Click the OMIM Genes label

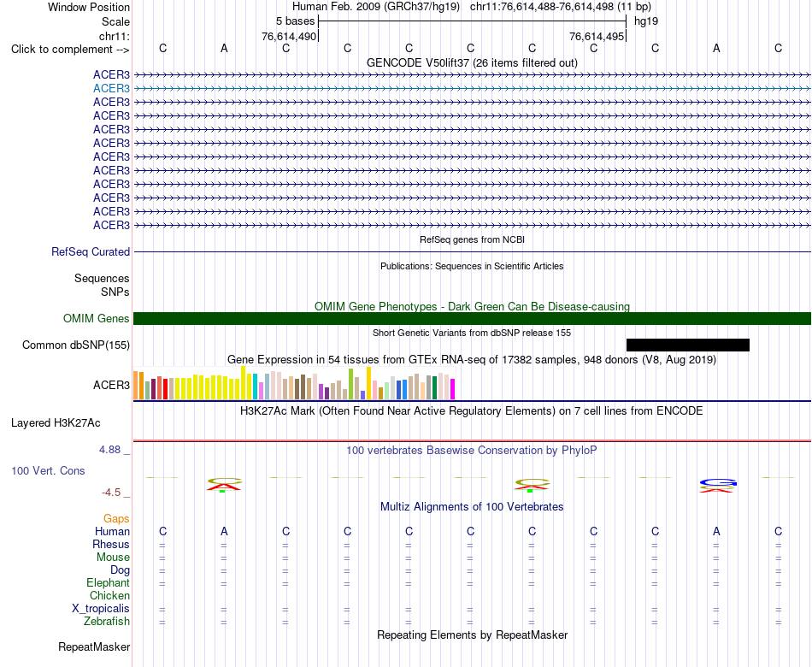pos(97,319)
